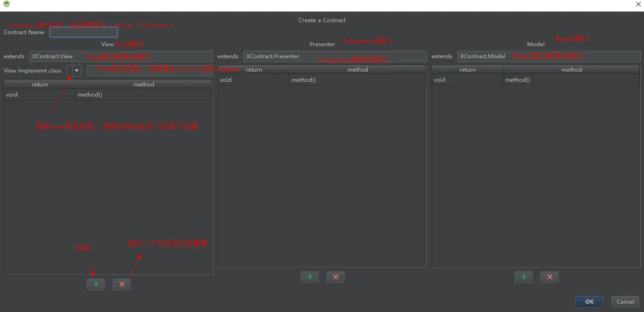Image resolution: width=644 pixels, height=312 pixels.
Task: Select the method() cell in Model table
Action: 572,80
